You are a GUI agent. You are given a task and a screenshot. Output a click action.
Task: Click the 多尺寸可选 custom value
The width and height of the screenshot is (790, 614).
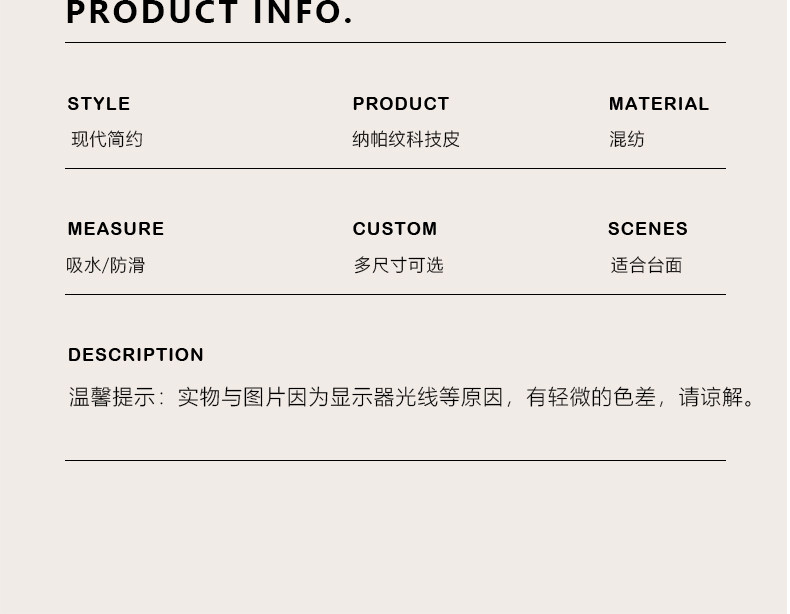coord(398,266)
